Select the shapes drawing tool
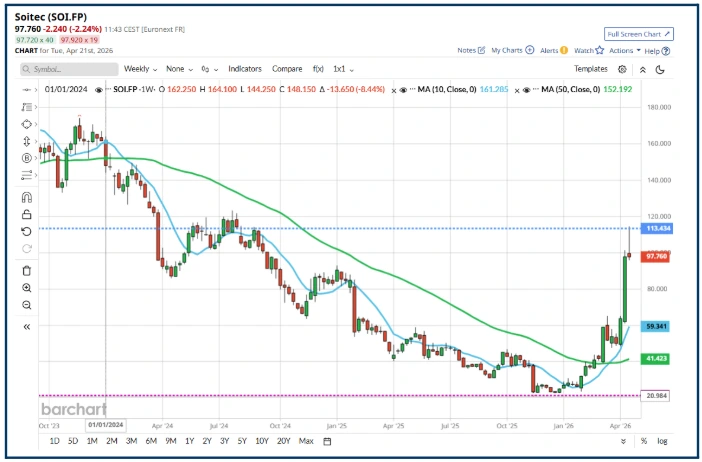Viewport: 702px width, 462px height. pos(27,124)
